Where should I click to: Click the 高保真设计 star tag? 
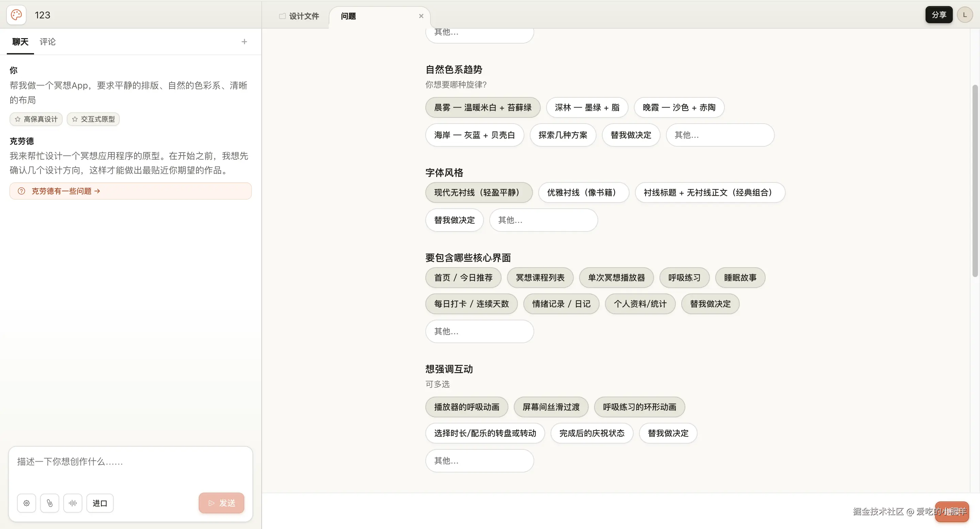click(36, 119)
